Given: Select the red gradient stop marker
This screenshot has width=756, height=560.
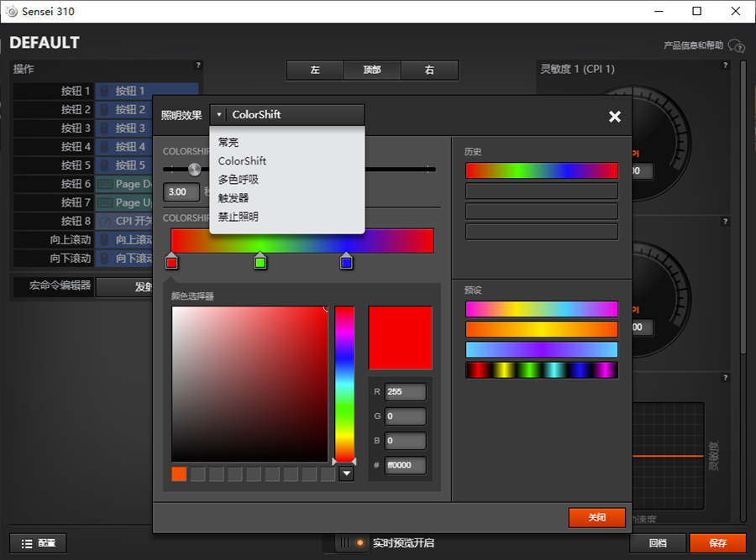Looking at the screenshot, I should (x=171, y=262).
